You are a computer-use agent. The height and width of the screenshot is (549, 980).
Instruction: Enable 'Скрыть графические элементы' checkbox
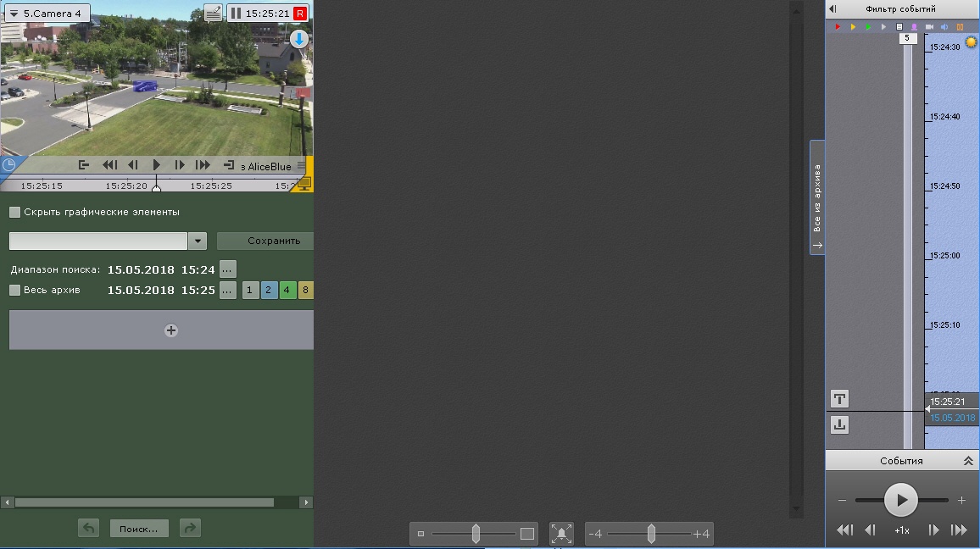click(14, 212)
